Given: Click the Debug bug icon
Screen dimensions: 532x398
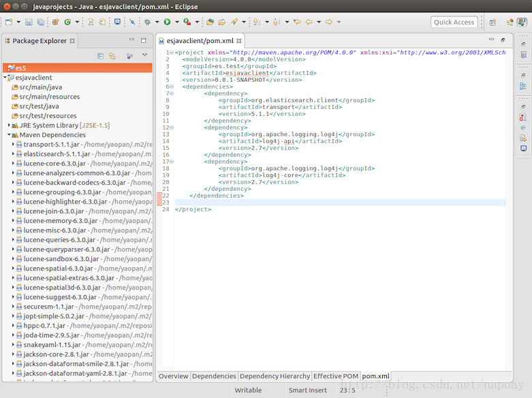Looking at the screenshot, I should tap(147, 22).
